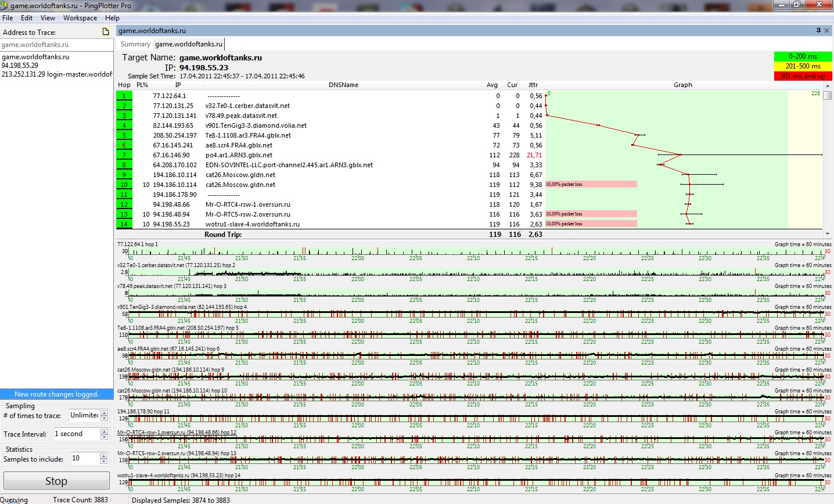
Task: Click the v78.49.peak.datasvit hop 3 timeline graph
Action: click(x=476, y=293)
